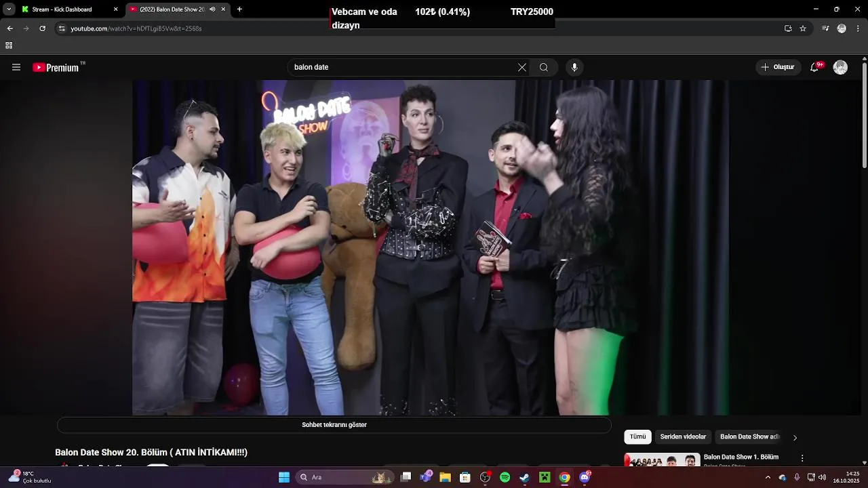Screen dimensions: 868x488
Task: Open the Chrome apps grid shortcut
Action: [x=9, y=45]
